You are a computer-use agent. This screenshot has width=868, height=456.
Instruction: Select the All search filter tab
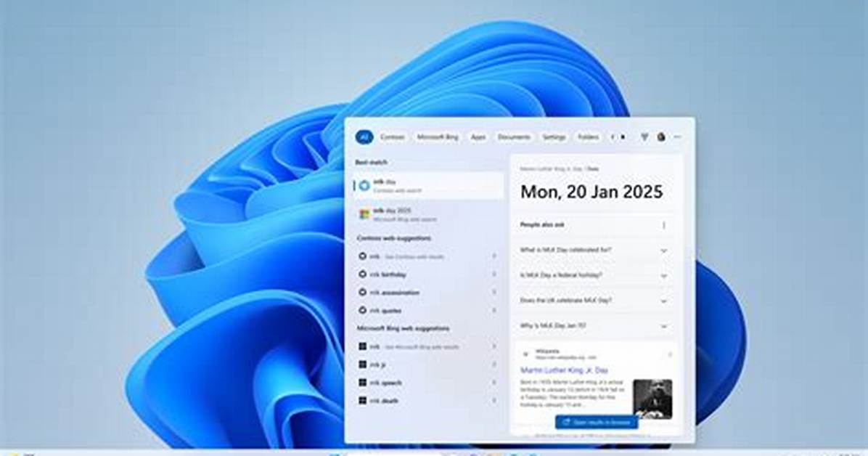click(364, 137)
